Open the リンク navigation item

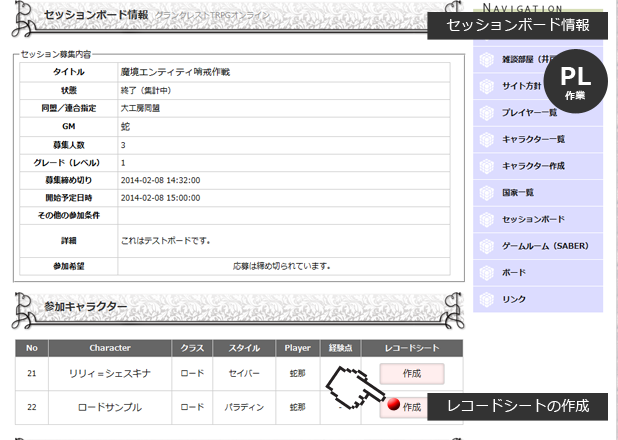tap(513, 299)
